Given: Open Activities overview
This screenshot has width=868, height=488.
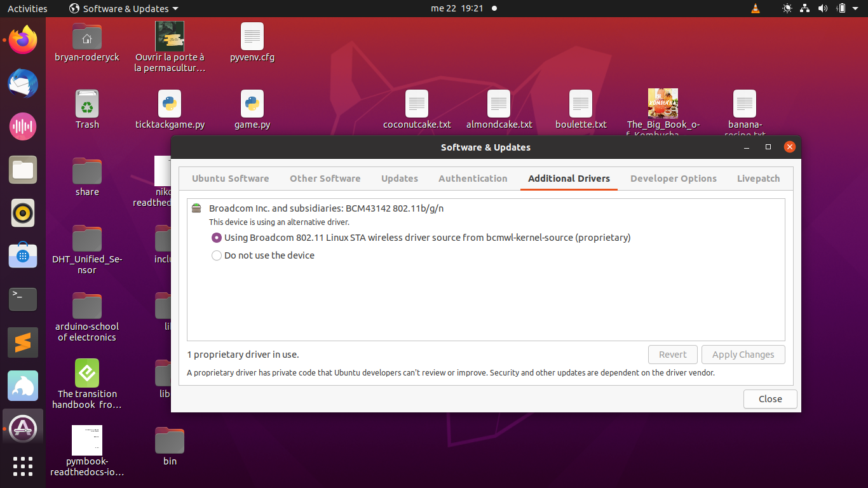Looking at the screenshot, I should click(x=27, y=8).
